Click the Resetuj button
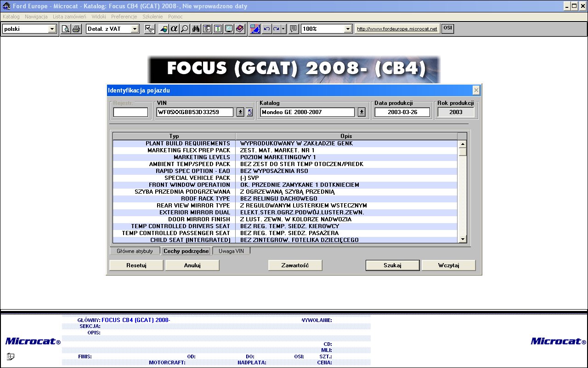 coord(136,265)
